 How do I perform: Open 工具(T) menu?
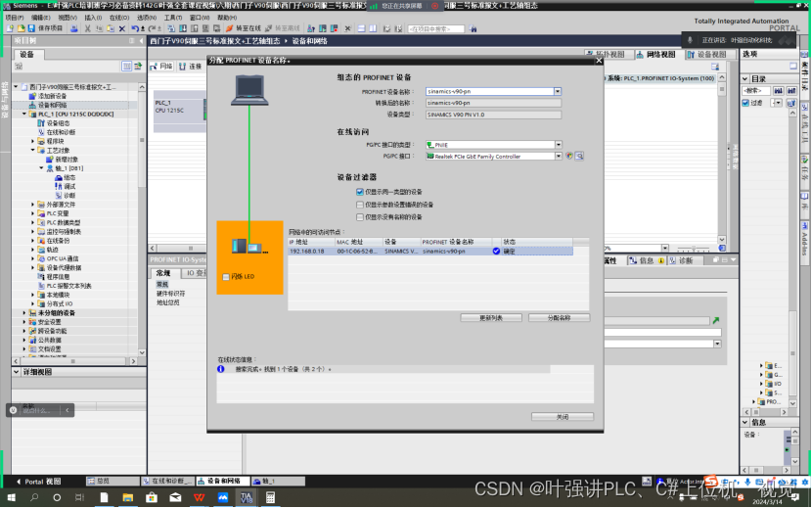tap(173, 18)
